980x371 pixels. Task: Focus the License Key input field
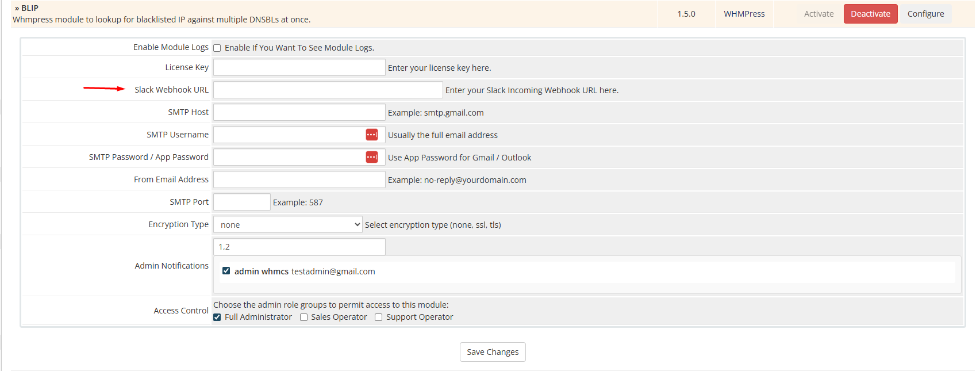coord(299,68)
